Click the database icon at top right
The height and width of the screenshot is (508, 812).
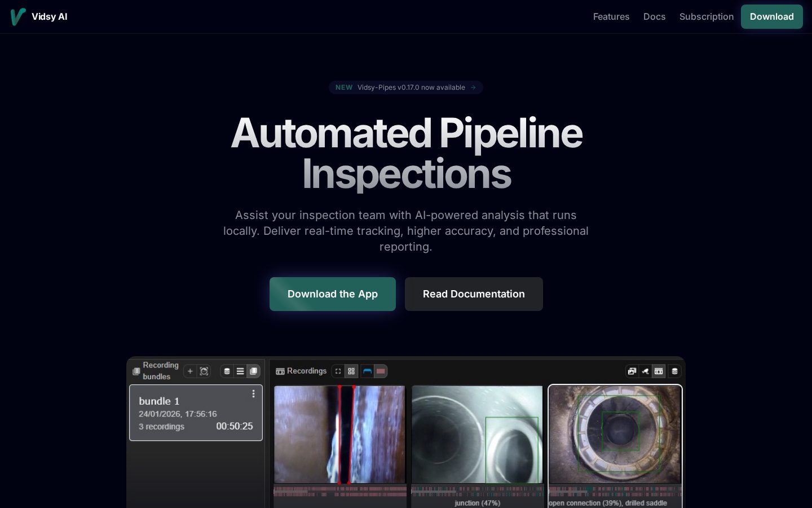tap(674, 371)
